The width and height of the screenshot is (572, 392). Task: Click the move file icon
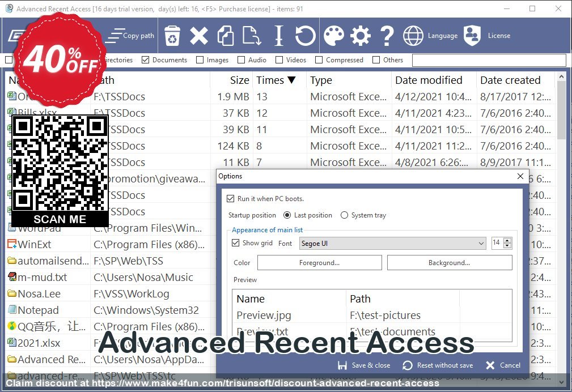[252, 36]
